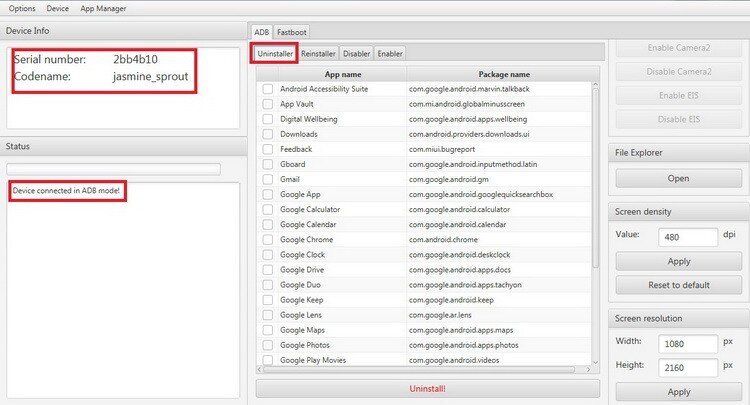This screenshot has height=405, width=750.
Task: Click package com.google.android.gm
Action: [x=448, y=179]
